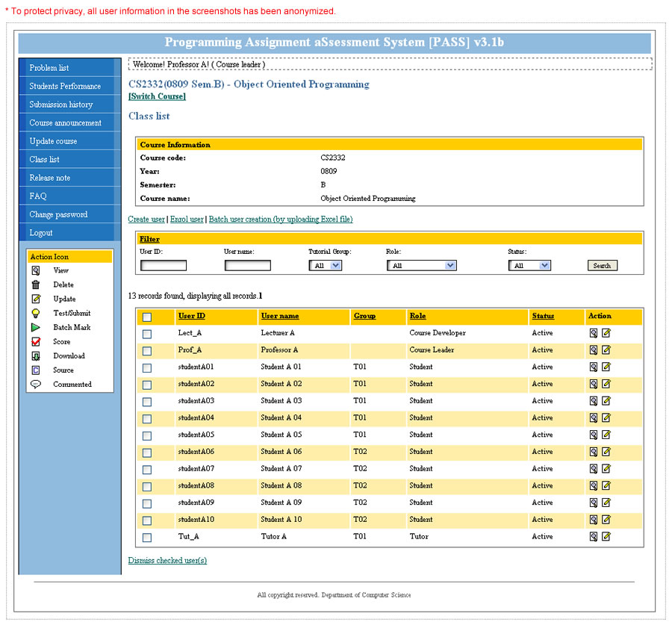Click the View icon for Lect_A
The width and height of the screenshot is (672, 625).
pyautogui.click(x=594, y=333)
